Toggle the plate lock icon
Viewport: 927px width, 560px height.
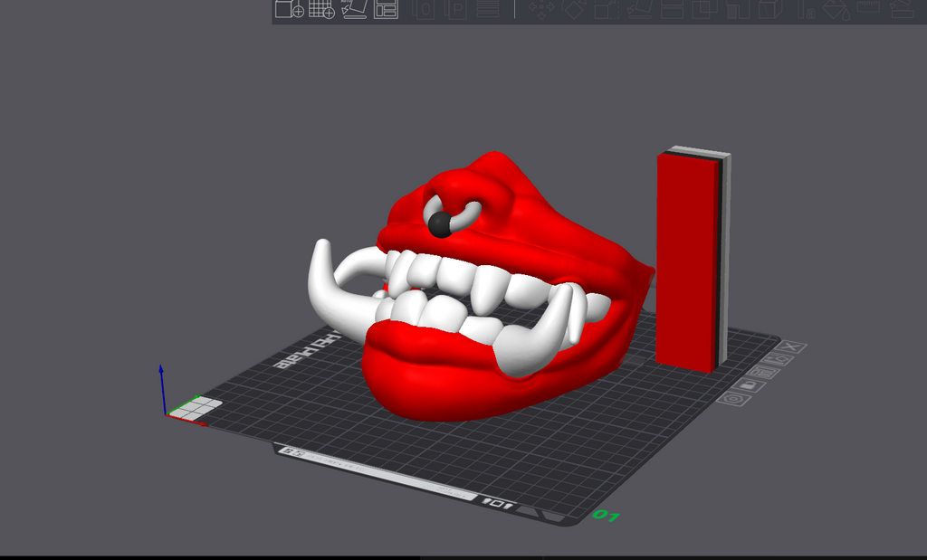pos(749,385)
